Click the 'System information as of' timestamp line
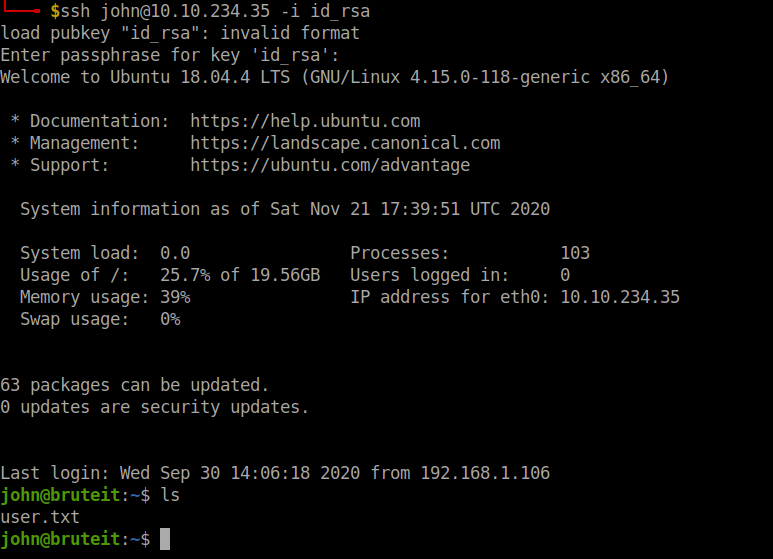 285,209
